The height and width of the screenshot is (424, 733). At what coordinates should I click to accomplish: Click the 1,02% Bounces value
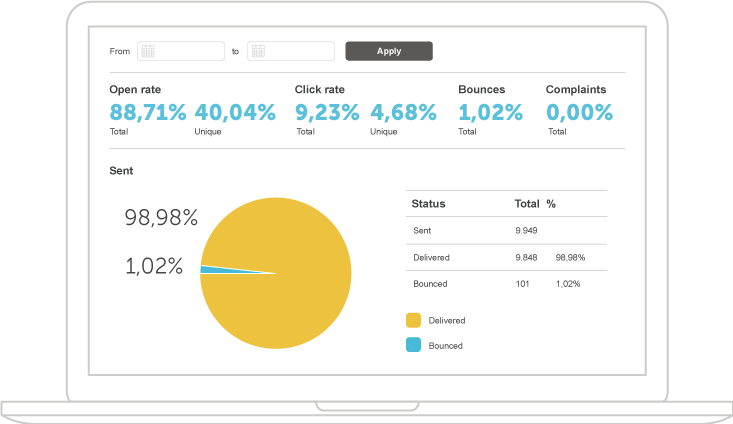[x=491, y=112]
